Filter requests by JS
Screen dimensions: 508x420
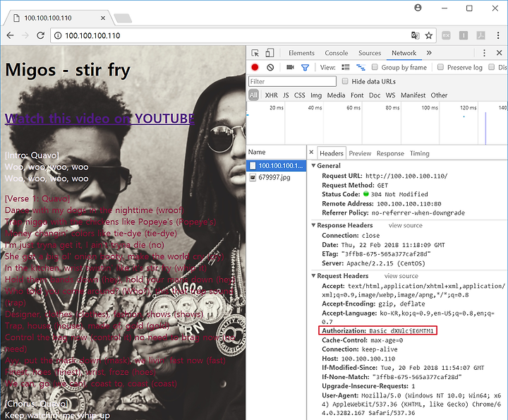[286, 95]
